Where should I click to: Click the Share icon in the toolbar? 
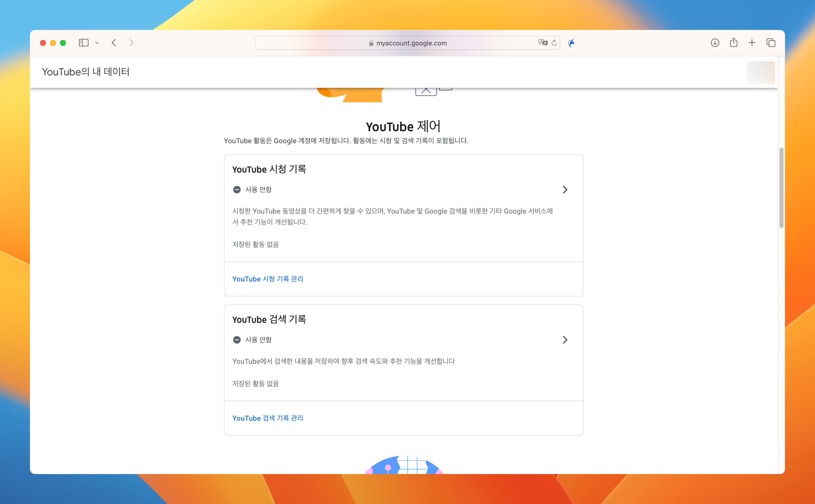[733, 43]
